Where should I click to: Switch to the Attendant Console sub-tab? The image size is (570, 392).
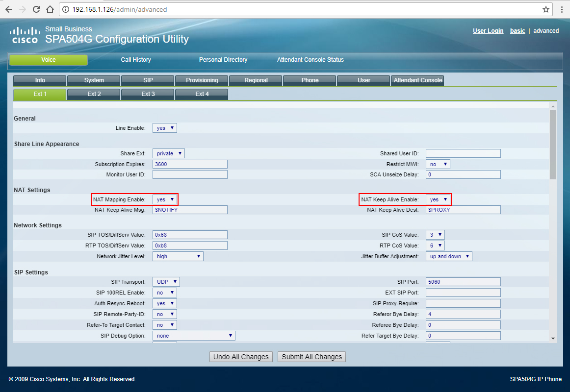[x=417, y=80]
